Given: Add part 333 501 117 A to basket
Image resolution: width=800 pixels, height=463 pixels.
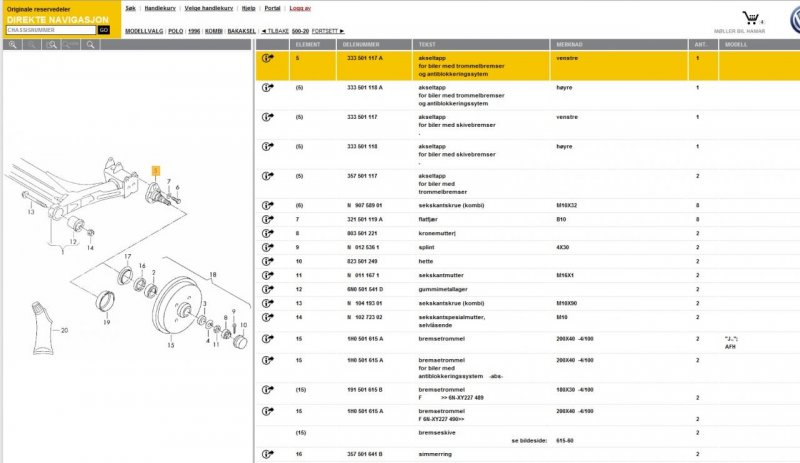Looking at the screenshot, I should [x=268, y=59].
